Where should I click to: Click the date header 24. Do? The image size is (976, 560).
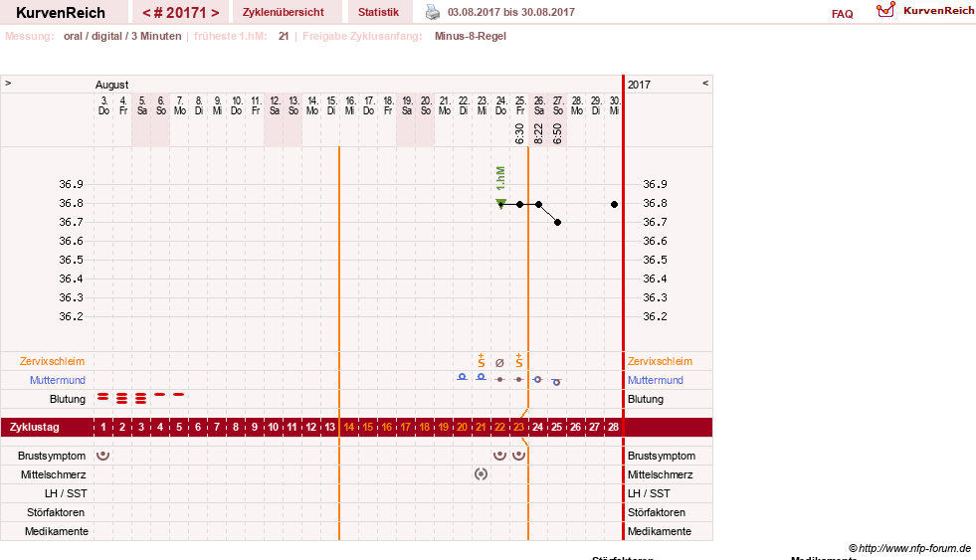(x=501, y=105)
